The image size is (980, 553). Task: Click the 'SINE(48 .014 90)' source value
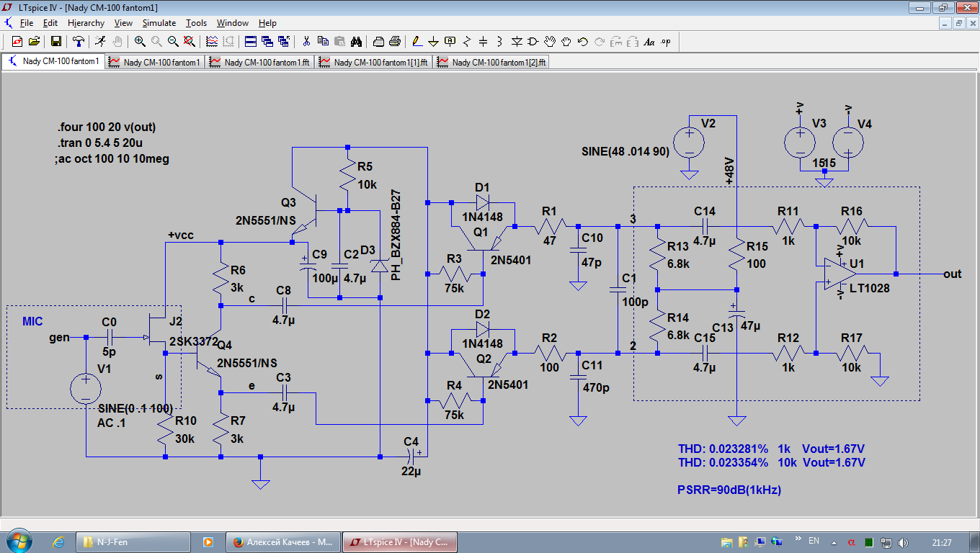point(625,153)
